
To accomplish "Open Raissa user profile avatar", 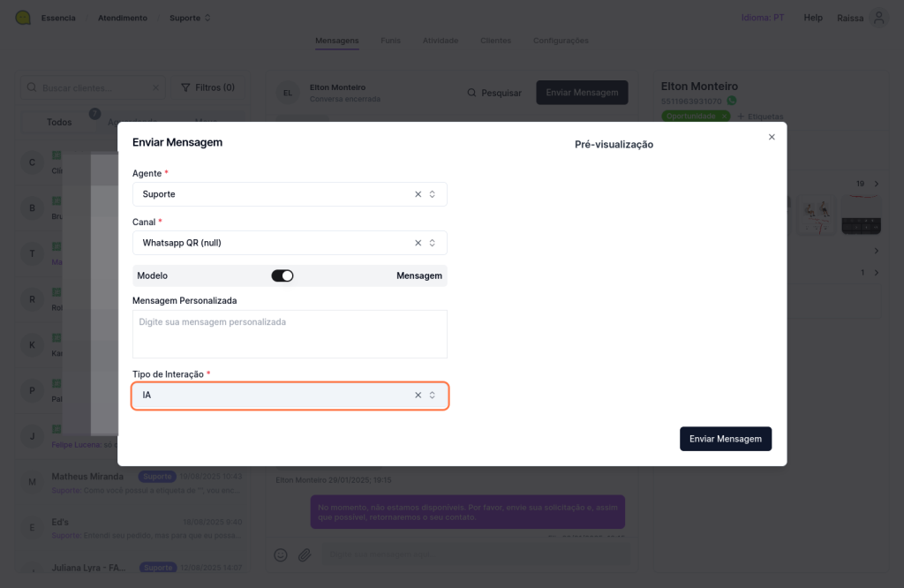I will 878,18.
